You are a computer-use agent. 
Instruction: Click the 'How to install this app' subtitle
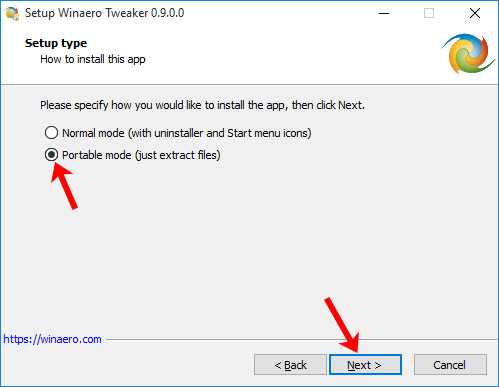coord(93,59)
